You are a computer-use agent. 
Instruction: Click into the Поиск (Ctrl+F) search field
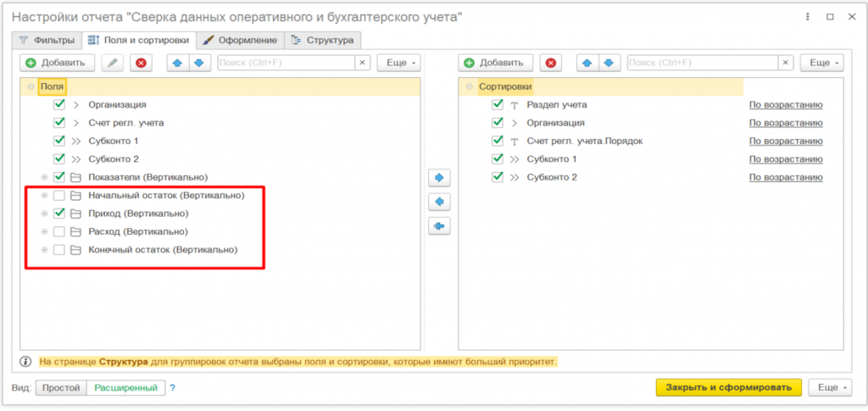[285, 63]
